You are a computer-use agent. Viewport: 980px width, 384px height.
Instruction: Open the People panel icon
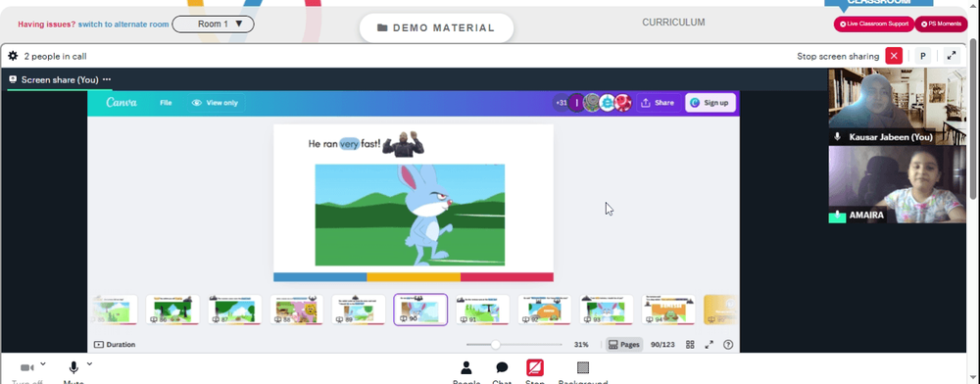coord(466,367)
